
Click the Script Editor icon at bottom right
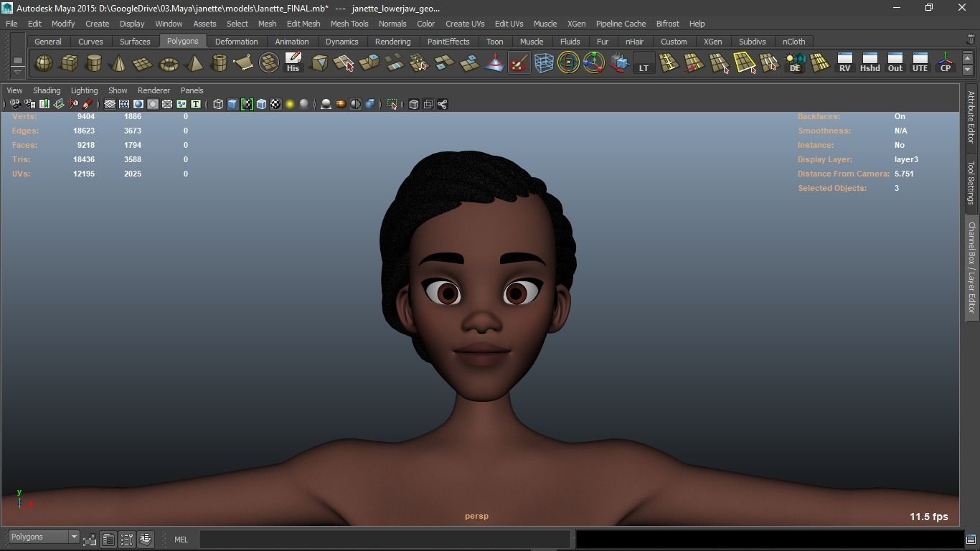(971, 540)
